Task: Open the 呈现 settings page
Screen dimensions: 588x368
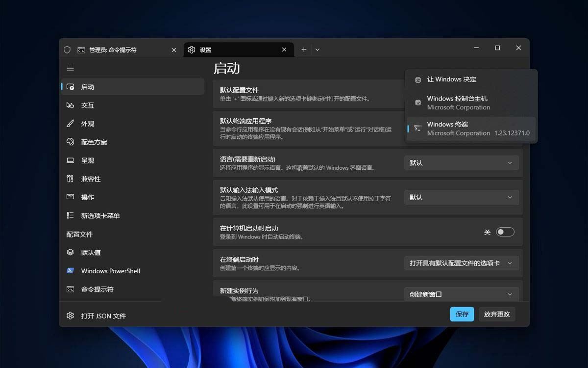Action: tap(133, 160)
